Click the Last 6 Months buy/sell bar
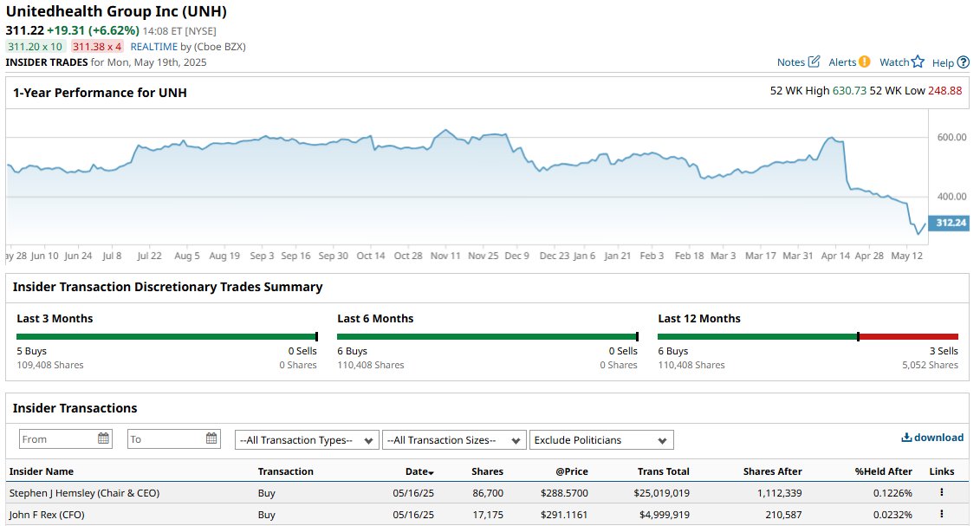This screenshot has width=980, height=526. tap(488, 337)
